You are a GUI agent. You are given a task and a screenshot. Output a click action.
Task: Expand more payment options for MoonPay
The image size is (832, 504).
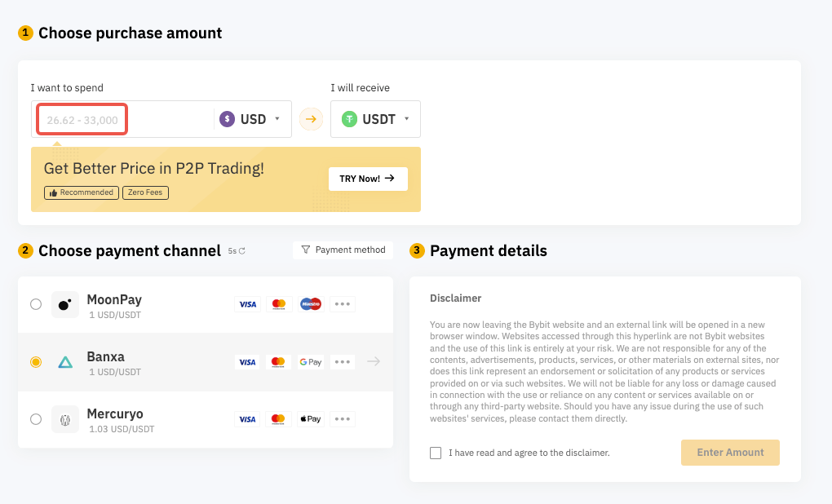tap(342, 304)
